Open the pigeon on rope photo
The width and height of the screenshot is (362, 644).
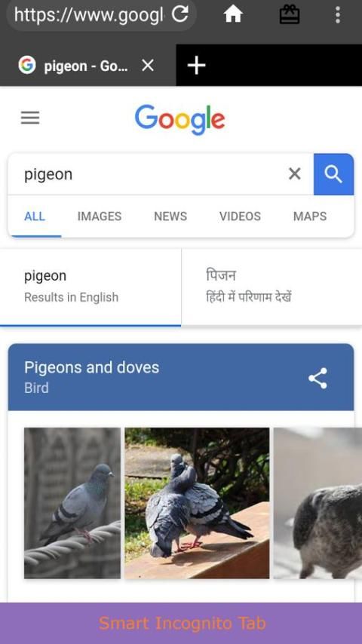pyautogui.click(x=72, y=503)
